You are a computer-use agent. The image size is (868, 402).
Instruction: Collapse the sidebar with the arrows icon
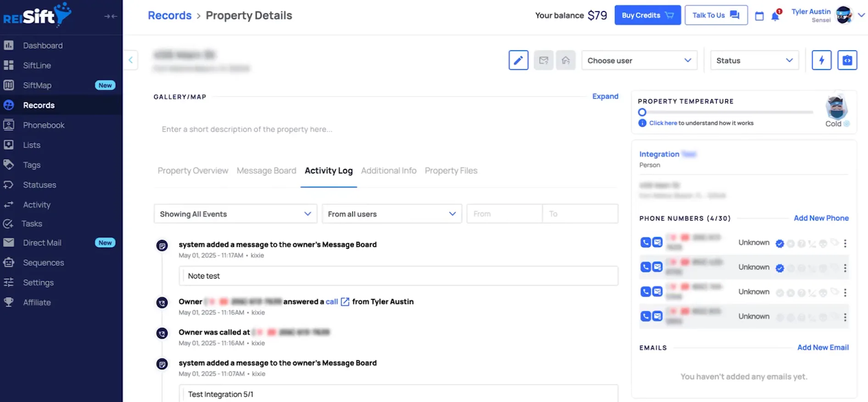click(111, 17)
